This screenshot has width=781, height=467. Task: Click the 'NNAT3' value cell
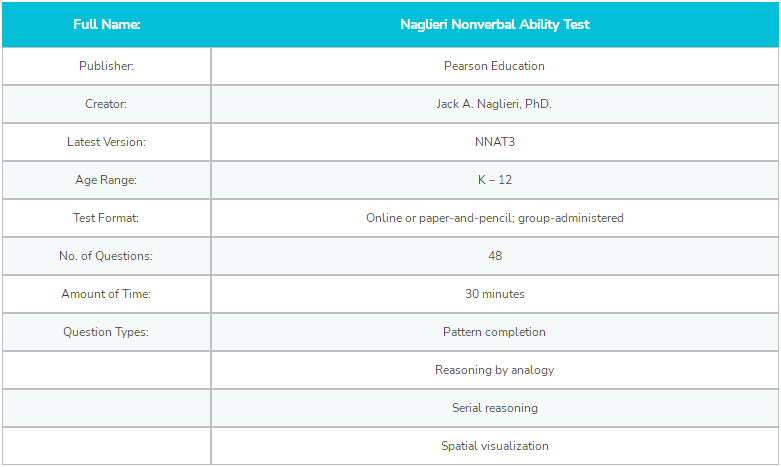(495, 142)
